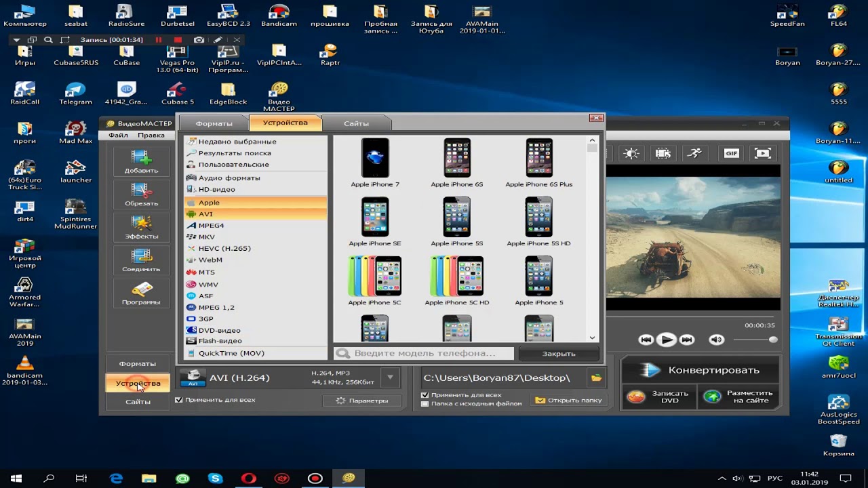
Task: Click the Обрезать (trim) icon
Action: click(141, 195)
